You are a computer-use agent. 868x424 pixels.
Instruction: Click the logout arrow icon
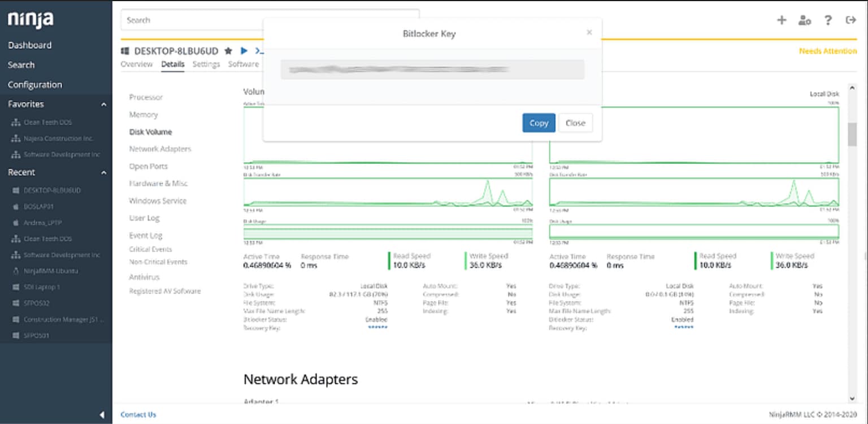(850, 20)
